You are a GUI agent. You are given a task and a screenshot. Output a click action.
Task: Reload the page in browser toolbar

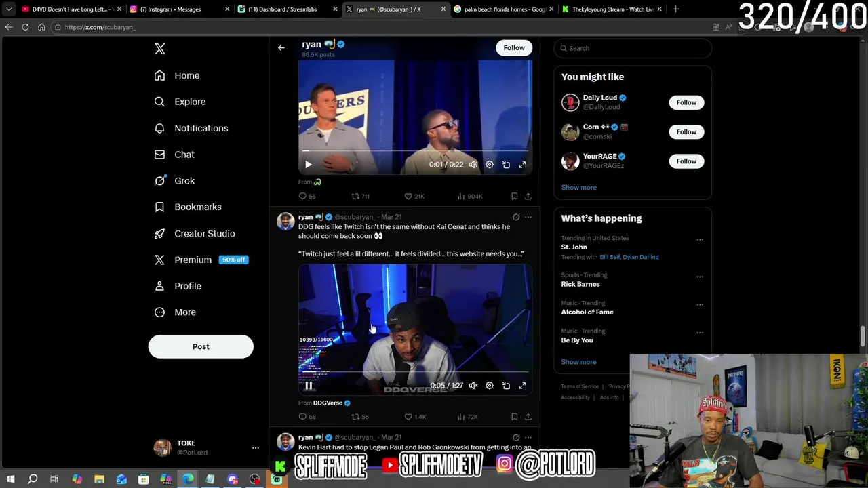[25, 27]
